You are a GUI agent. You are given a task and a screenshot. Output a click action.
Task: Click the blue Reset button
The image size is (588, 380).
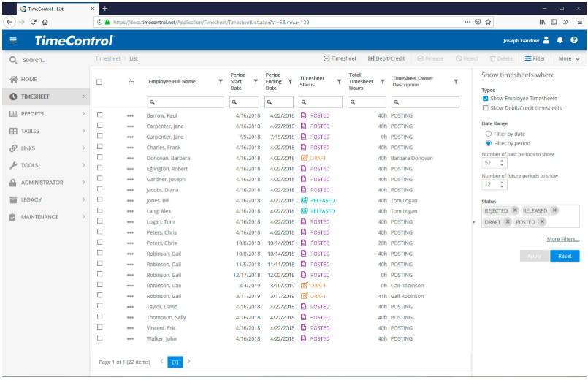(x=565, y=256)
